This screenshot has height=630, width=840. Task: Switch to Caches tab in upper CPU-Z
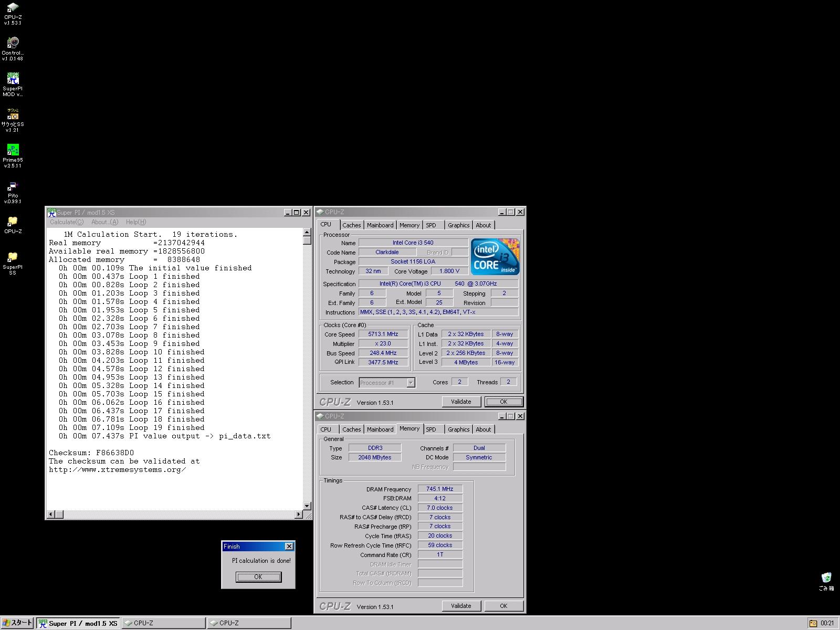click(352, 225)
